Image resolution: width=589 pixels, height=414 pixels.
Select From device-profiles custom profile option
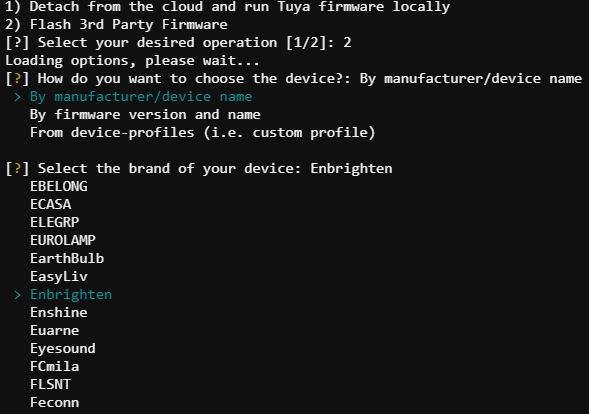point(202,133)
